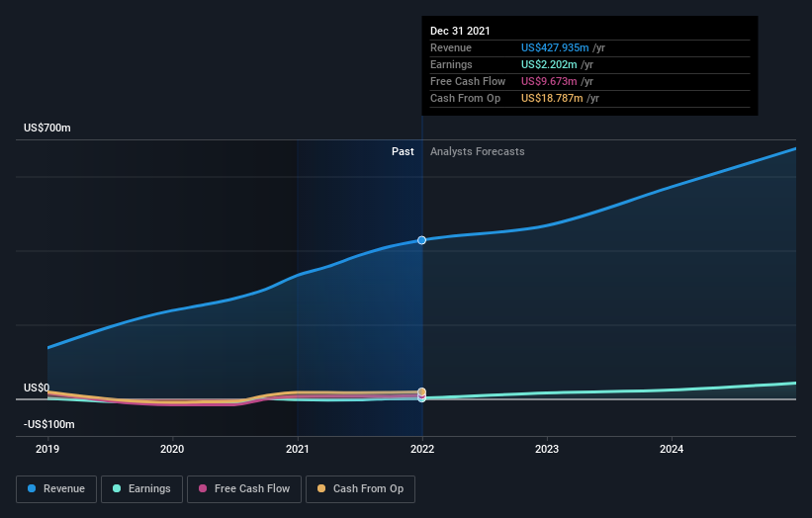This screenshot has width=812, height=518.
Task: Select the 2020 x-axis label
Action: (172, 449)
